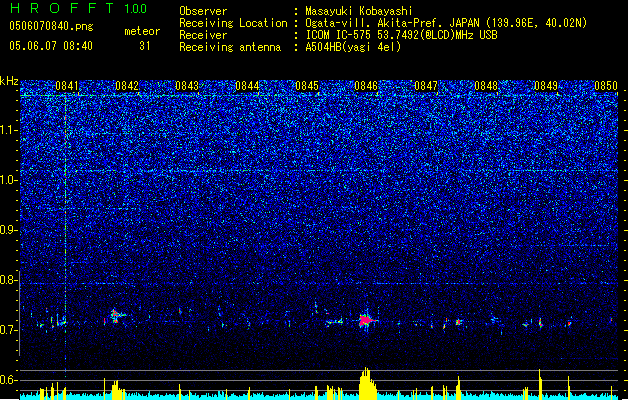Click the 0845 time marker
629x400 pixels.
tap(306, 86)
